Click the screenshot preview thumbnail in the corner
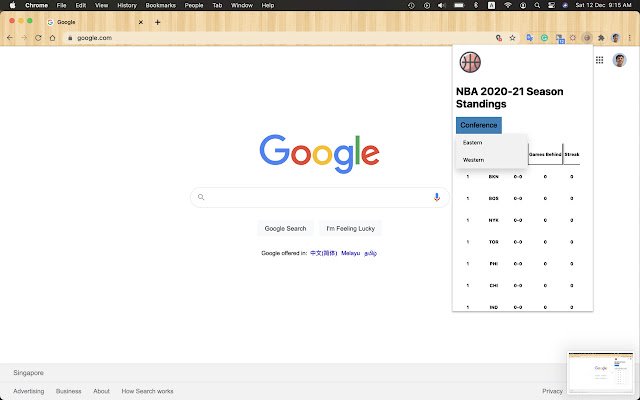The height and width of the screenshot is (400, 640). coord(601,372)
